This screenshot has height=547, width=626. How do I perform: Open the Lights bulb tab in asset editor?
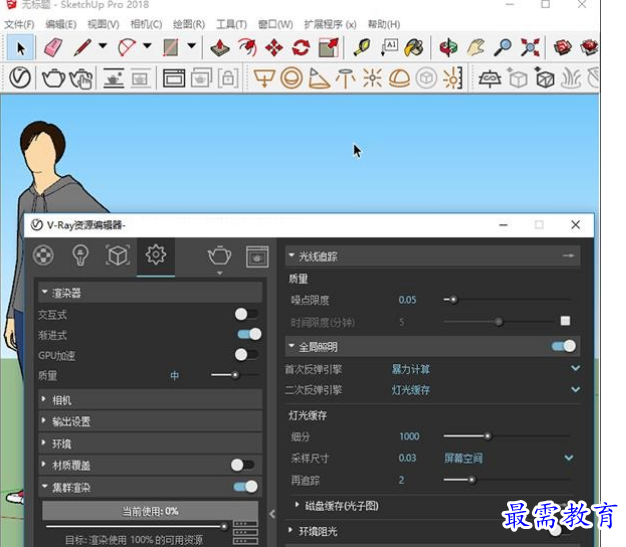pyautogui.click(x=80, y=256)
